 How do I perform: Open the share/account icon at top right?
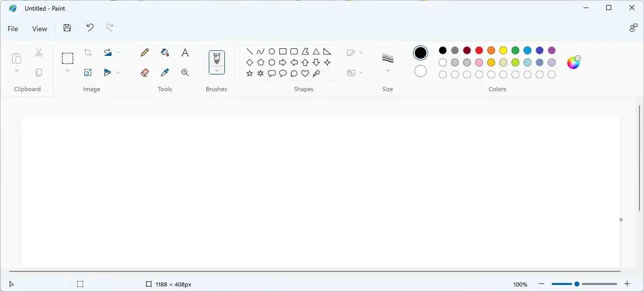[x=633, y=28]
